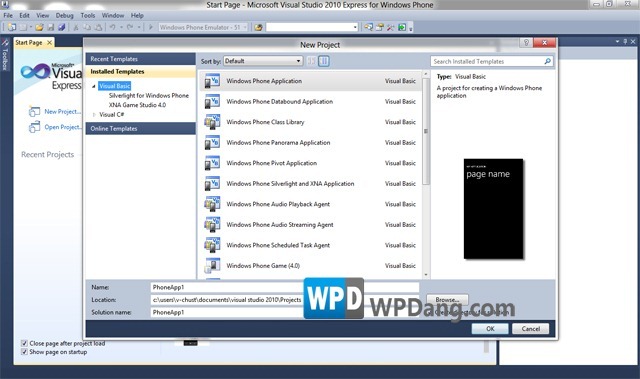This screenshot has width=640, height=379.
Task: Click the Start Page toolbar icon
Action: coord(402,27)
